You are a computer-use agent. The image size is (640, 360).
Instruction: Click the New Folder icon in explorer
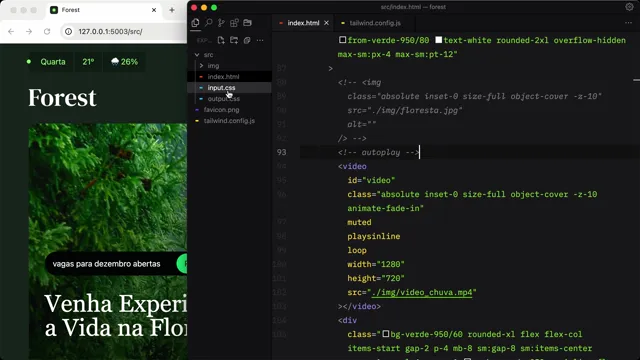[234, 40]
